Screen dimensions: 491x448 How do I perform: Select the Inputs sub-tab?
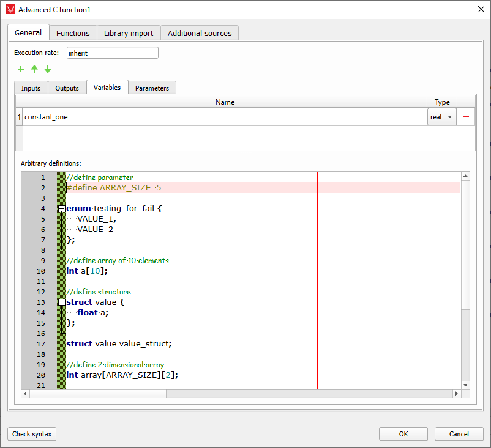pyautogui.click(x=31, y=88)
